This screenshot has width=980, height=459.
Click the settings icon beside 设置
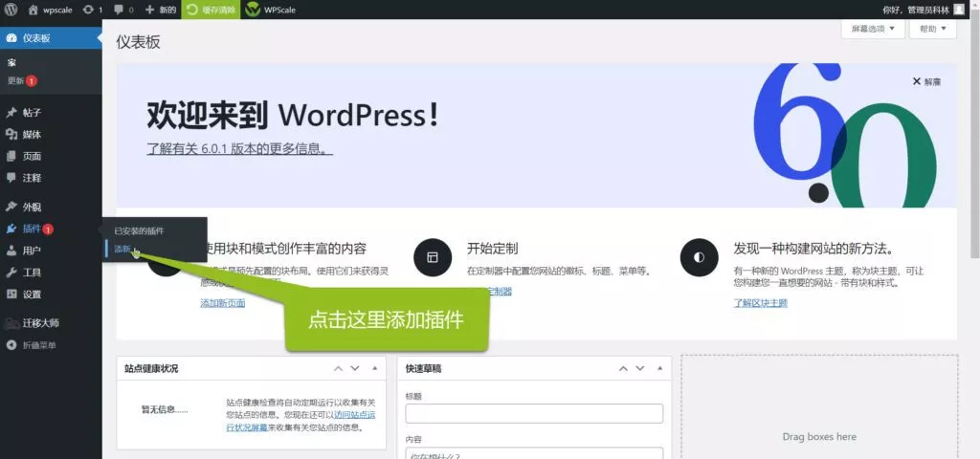coord(11,295)
